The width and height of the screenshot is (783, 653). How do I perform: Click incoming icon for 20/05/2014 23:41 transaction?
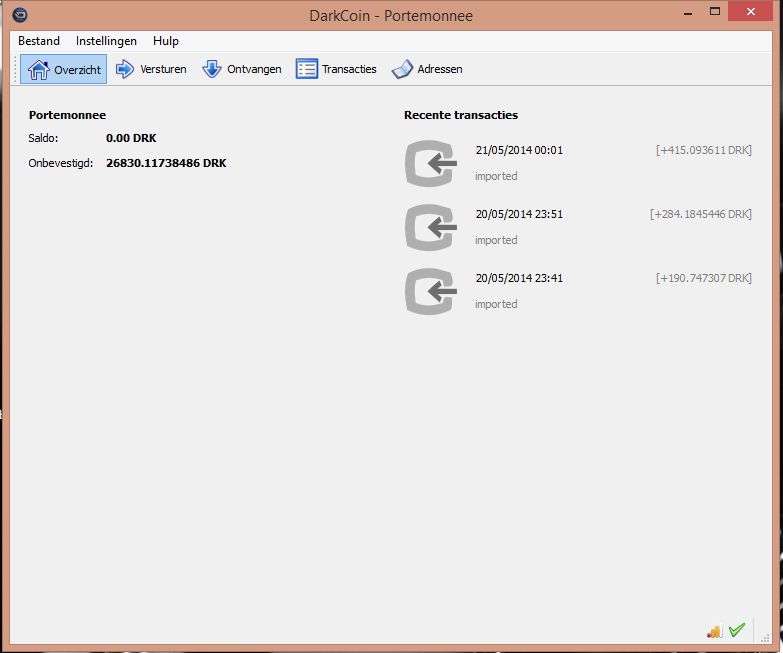point(431,291)
